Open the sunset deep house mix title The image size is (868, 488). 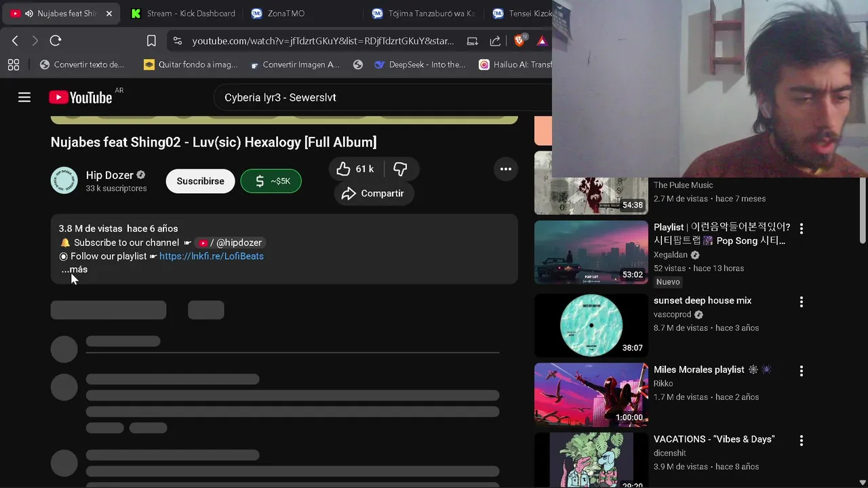[703, 300]
